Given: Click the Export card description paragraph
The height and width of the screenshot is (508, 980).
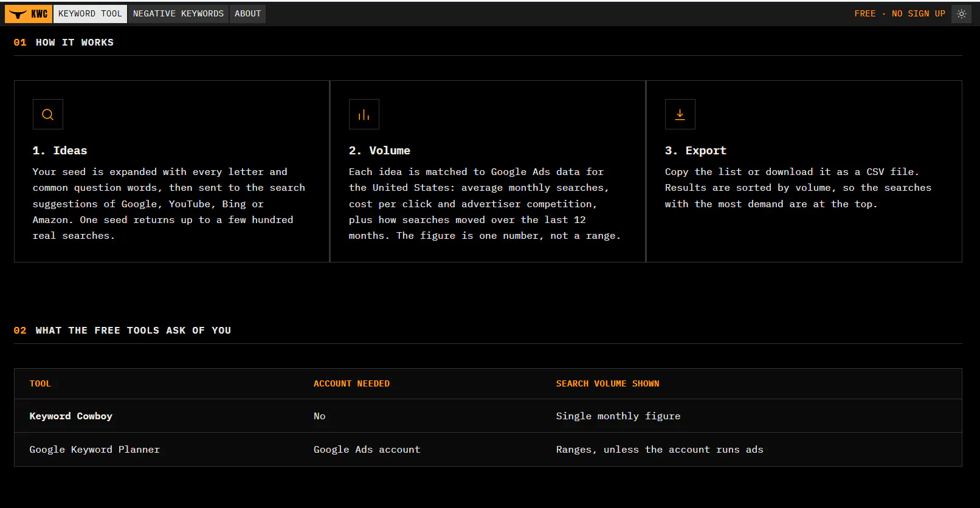Looking at the screenshot, I should 798,188.
